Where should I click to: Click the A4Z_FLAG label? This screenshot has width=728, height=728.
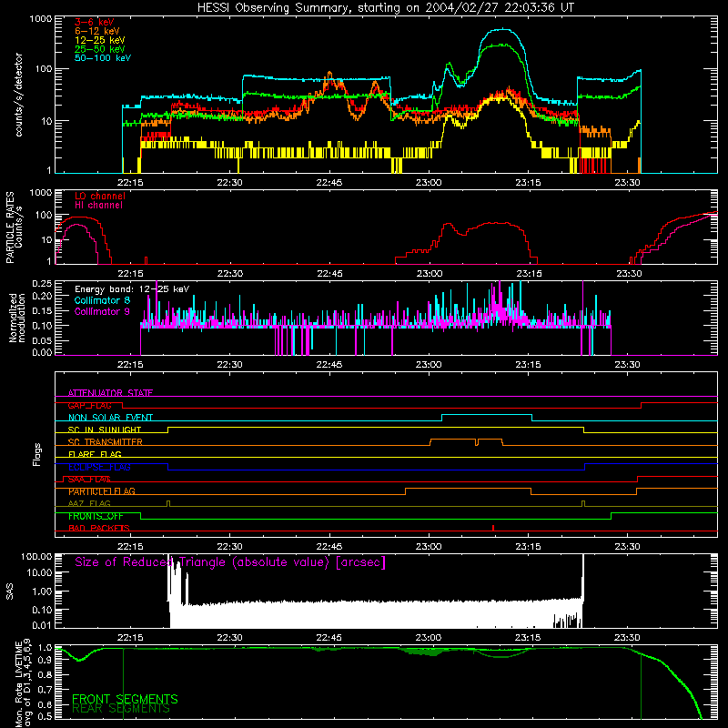[x=89, y=503]
